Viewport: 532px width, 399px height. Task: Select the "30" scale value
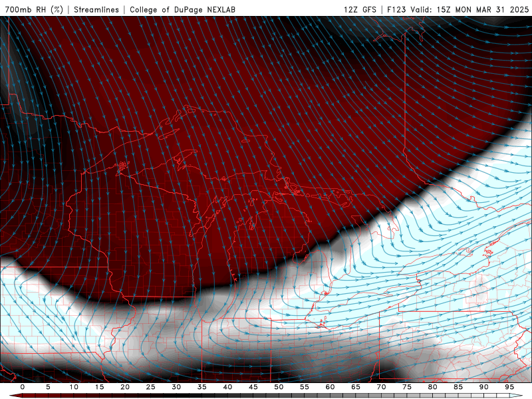click(176, 387)
